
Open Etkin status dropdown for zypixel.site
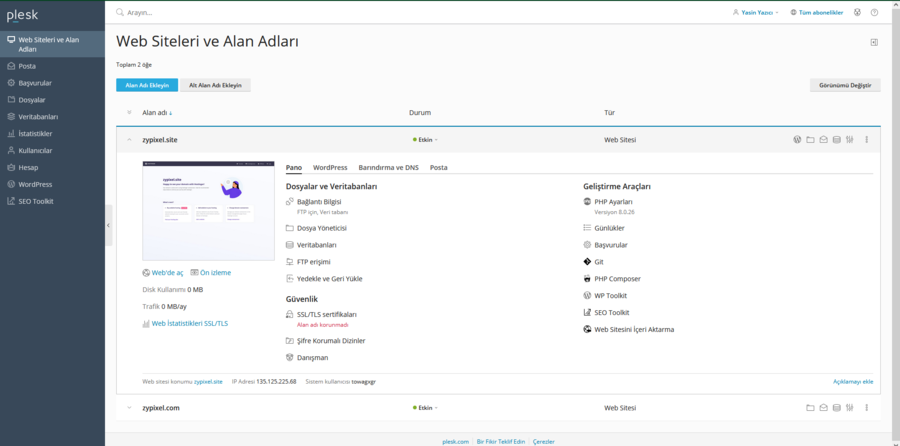pyautogui.click(x=425, y=139)
